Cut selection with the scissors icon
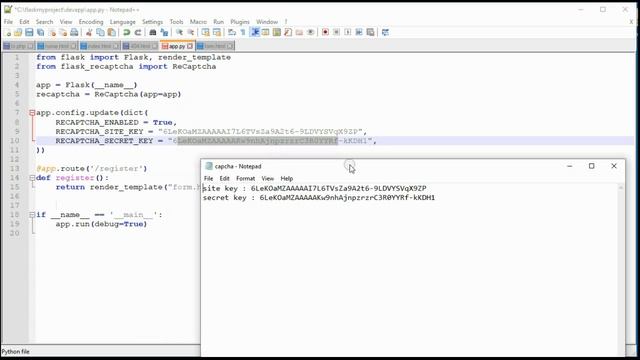This screenshot has width=640, height=360. point(89,32)
